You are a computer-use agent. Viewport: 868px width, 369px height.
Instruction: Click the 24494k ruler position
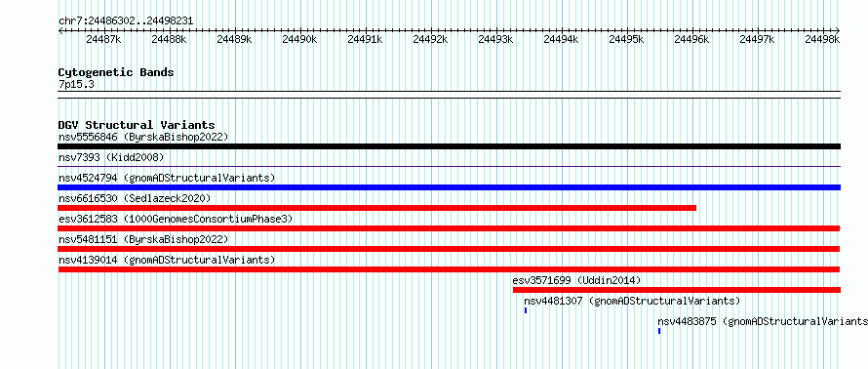(561, 39)
